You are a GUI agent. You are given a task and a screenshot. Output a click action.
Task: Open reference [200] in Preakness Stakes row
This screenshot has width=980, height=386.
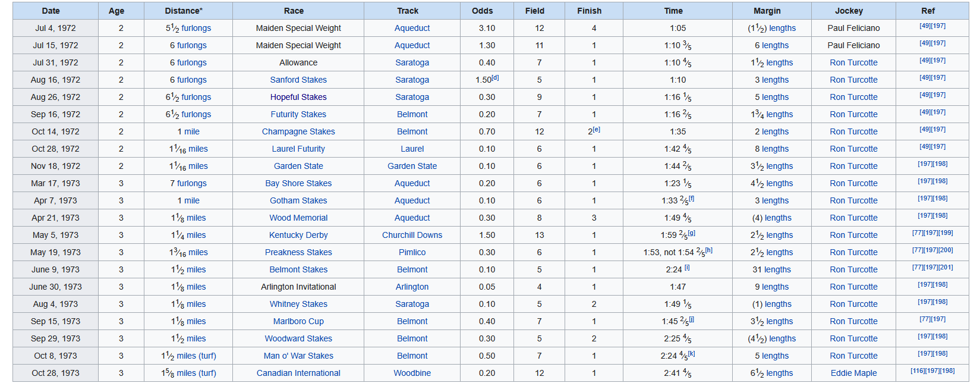click(x=946, y=250)
